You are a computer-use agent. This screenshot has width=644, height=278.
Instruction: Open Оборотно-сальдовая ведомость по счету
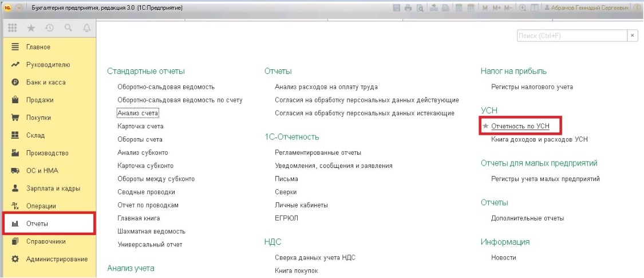point(180,100)
